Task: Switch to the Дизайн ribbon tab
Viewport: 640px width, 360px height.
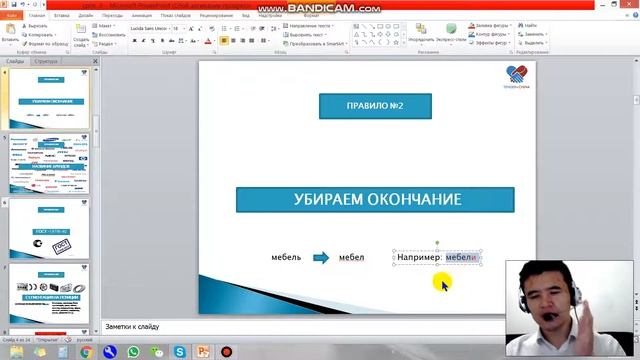Action: pos(86,16)
